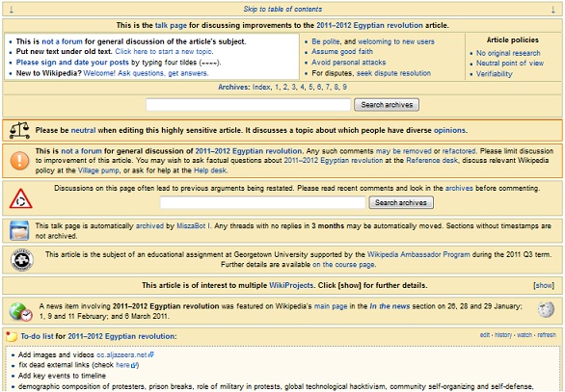The height and width of the screenshot is (392, 565).
Task: Click Skip to table of contents link
Action: 282,9
